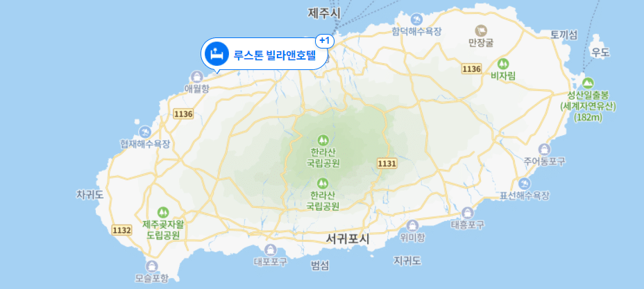
Task: Click the 만장굴 attraction icon
Action: [481, 30]
